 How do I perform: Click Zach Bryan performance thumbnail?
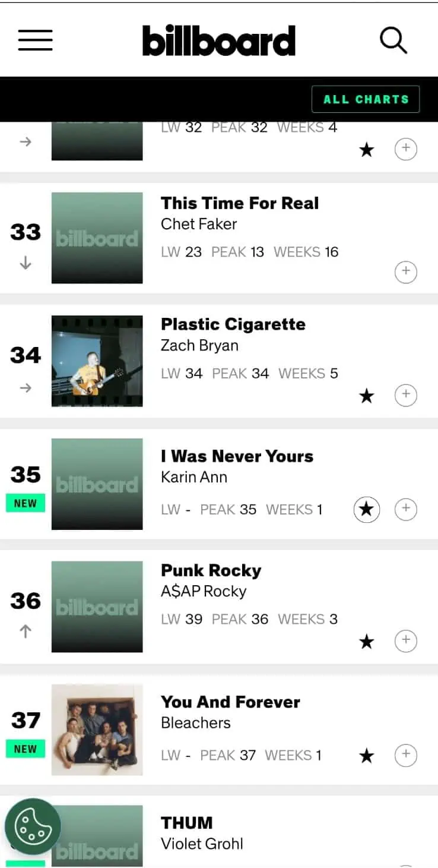(97, 361)
